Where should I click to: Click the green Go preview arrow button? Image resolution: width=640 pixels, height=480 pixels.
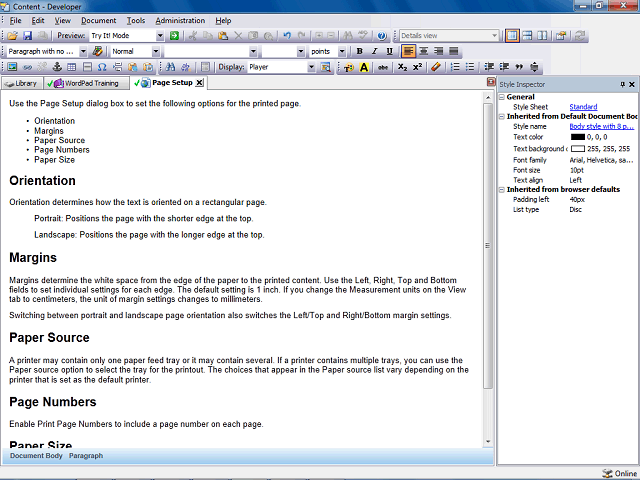tap(174, 36)
